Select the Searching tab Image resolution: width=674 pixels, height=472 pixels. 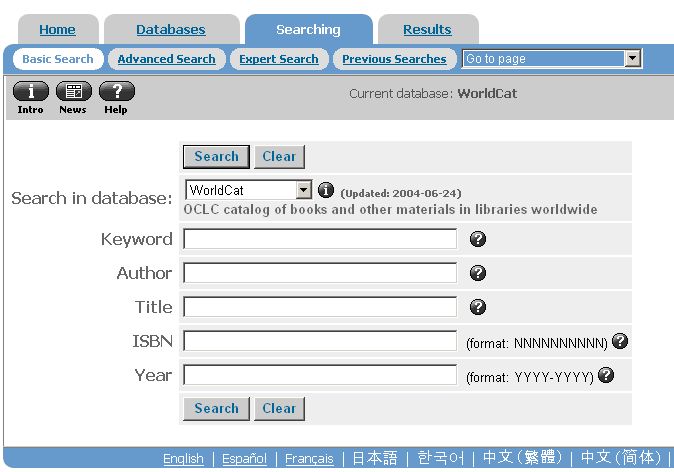click(x=308, y=29)
